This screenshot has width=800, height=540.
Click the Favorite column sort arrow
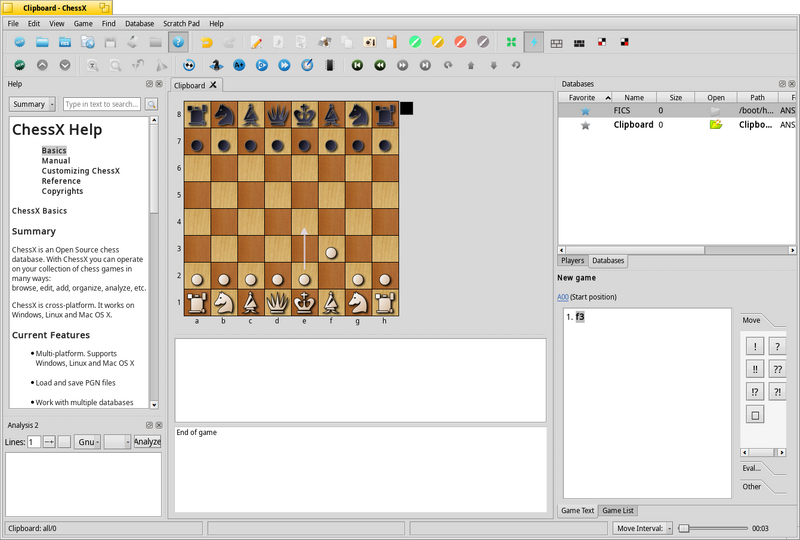click(x=608, y=97)
